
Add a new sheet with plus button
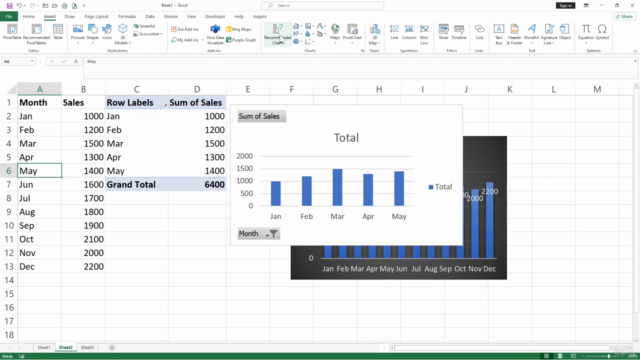pos(112,348)
